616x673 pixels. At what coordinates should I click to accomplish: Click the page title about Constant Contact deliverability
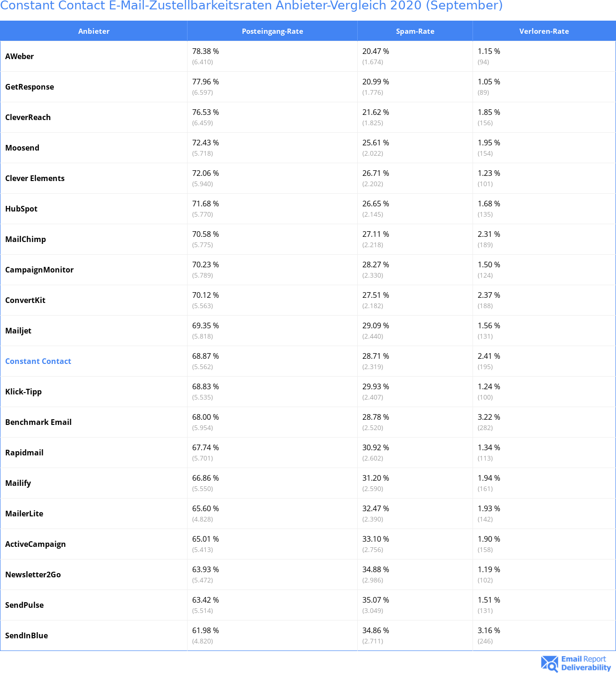[x=251, y=6]
